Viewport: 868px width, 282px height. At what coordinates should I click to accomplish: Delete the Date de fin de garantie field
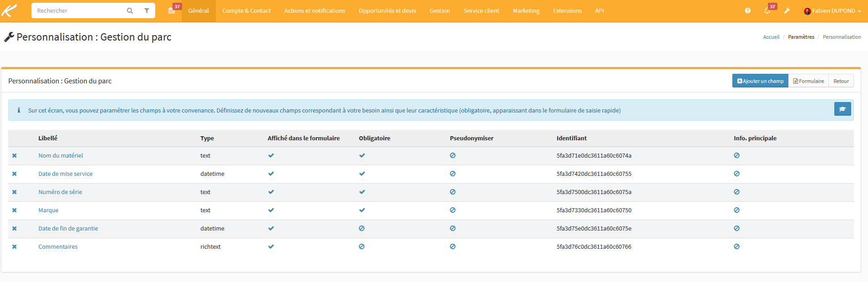click(15, 228)
